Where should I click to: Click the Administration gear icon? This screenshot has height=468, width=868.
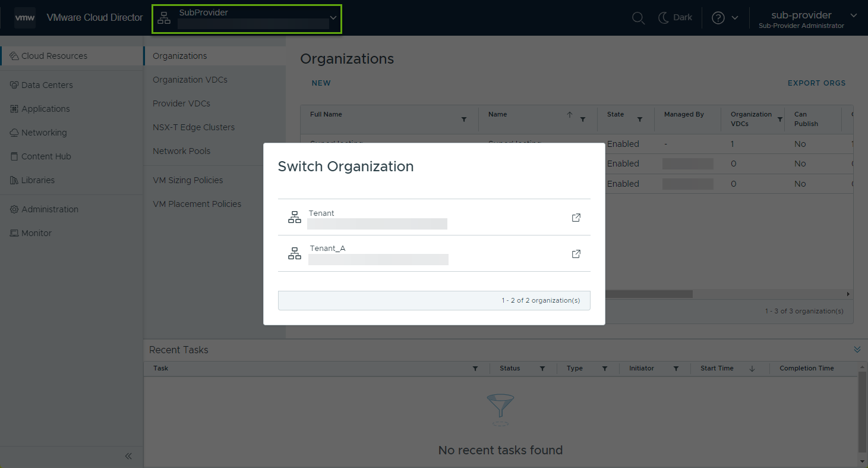pyautogui.click(x=14, y=209)
